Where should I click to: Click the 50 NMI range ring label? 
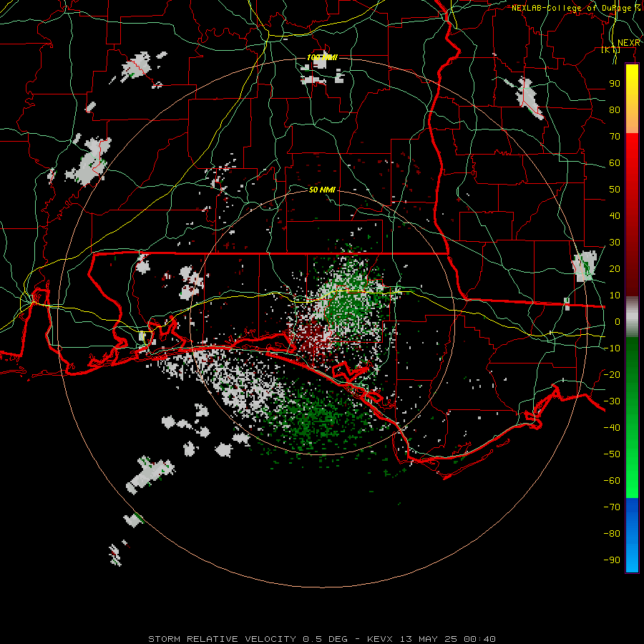point(322,190)
